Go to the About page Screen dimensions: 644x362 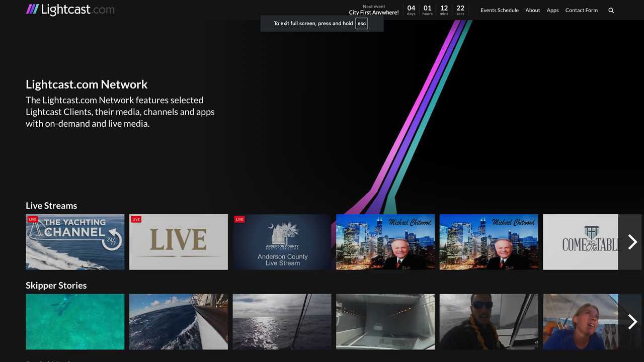(x=533, y=10)
